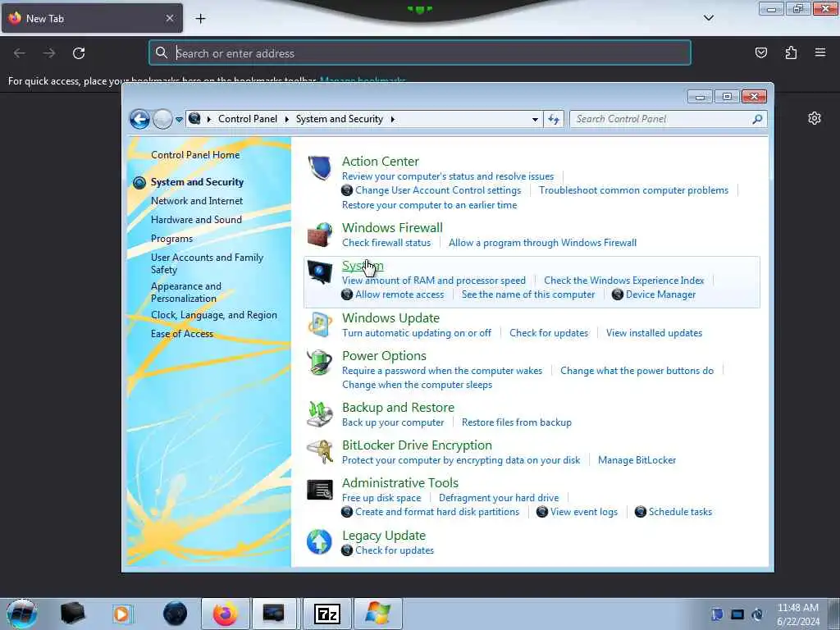Open a new Firefox tab with plus button
The image size is (840, 630).
click(200, 19)
